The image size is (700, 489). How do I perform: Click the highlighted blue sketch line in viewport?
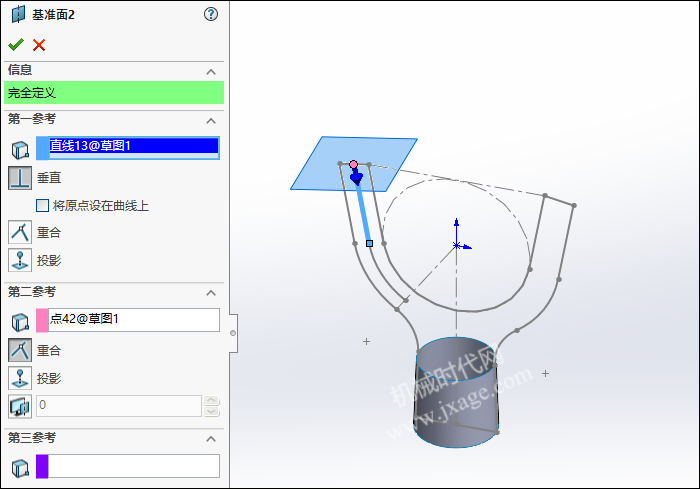(363, 212)
